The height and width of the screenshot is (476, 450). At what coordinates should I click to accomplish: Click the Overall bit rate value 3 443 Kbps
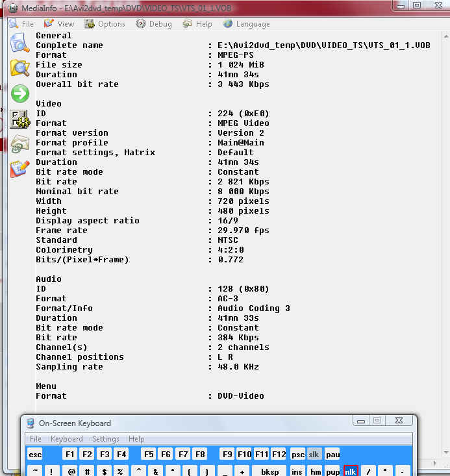(x=244, y=84)
